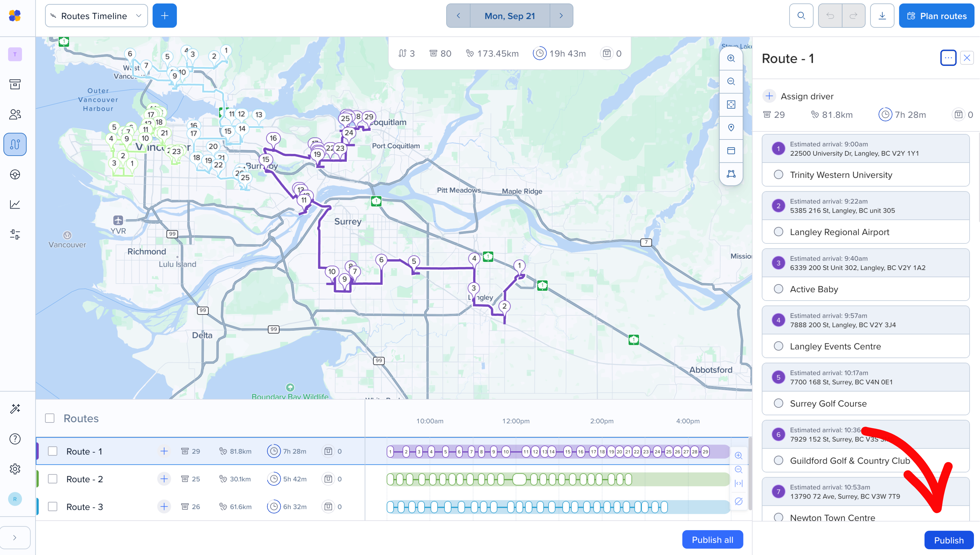Click the map zoom in icon
Viewport: 980px width, 555px height.
pos(731,58)
